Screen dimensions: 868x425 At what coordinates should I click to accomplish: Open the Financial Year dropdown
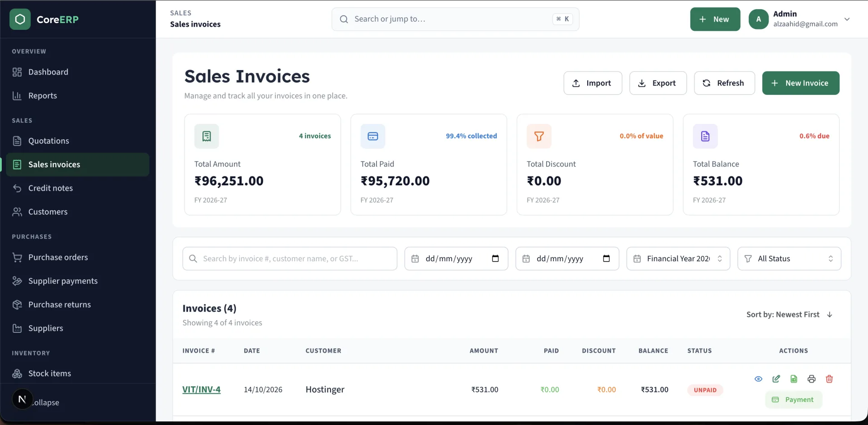pyautogui.click(x=678, y=259)
